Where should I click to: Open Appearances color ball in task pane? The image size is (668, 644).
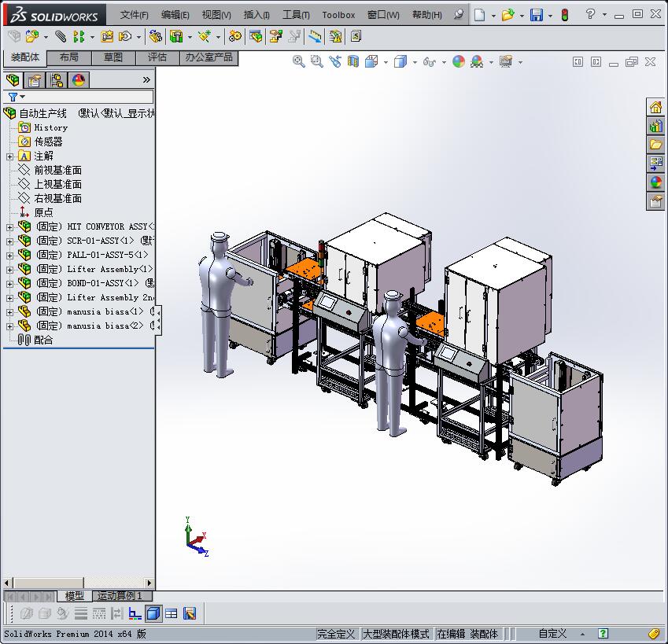[655, 182]
